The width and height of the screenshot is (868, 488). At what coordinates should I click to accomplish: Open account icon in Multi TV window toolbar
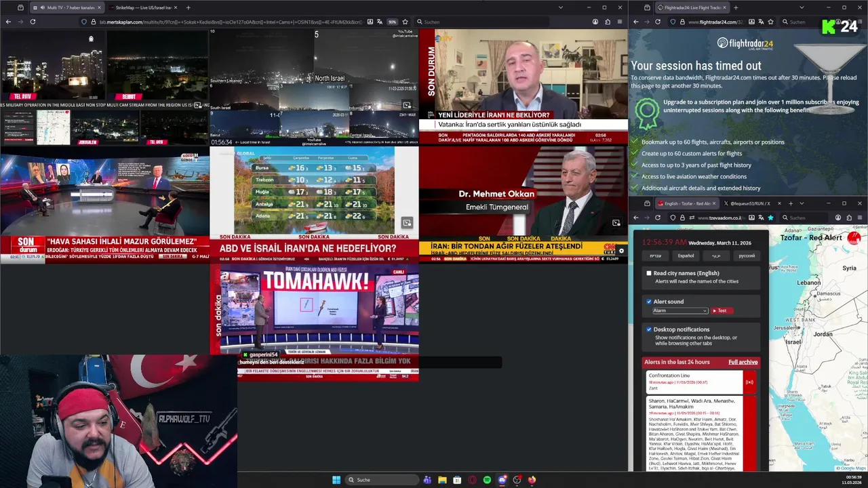[x=595, y=22]
